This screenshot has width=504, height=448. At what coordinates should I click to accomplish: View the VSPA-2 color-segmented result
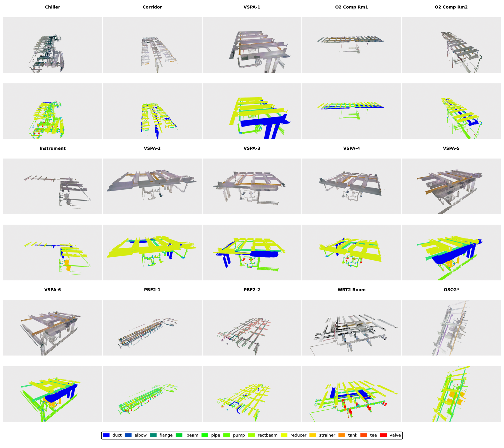click(x=152, y=252)
